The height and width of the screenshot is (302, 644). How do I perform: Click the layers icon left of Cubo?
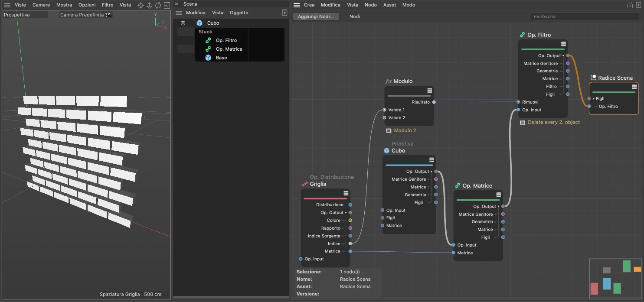click(183, 23)
